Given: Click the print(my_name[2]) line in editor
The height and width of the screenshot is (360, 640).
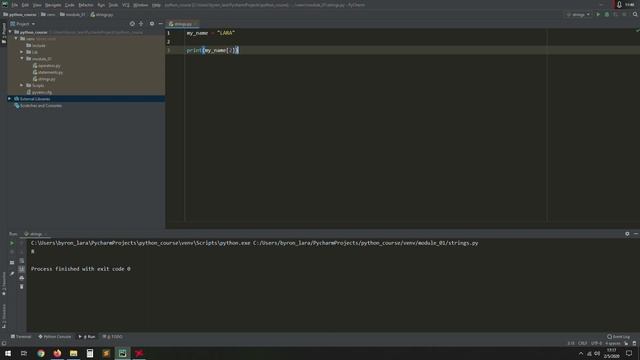Looking at the screenshot, I should [x=212, y=50].
